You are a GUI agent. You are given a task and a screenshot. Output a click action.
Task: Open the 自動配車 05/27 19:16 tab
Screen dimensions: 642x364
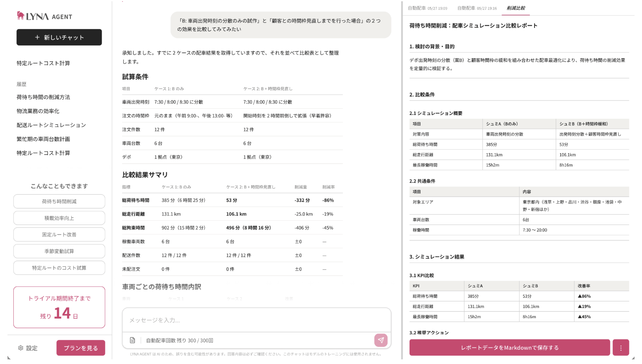477,8
